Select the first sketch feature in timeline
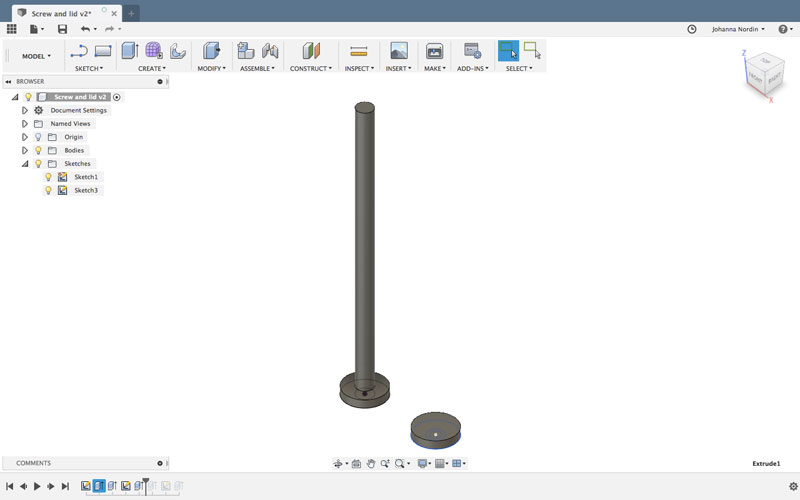Viewport: 800px width, 500px height. click(x=86, y=486)
